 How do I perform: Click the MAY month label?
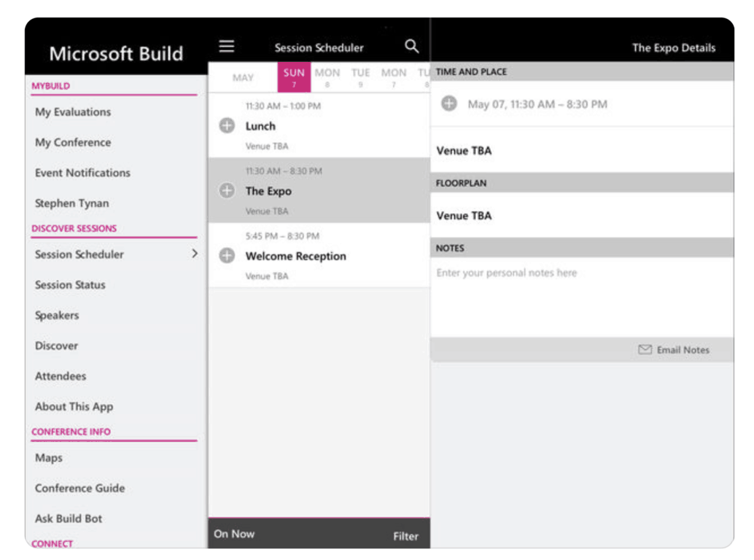coord(243,77)
